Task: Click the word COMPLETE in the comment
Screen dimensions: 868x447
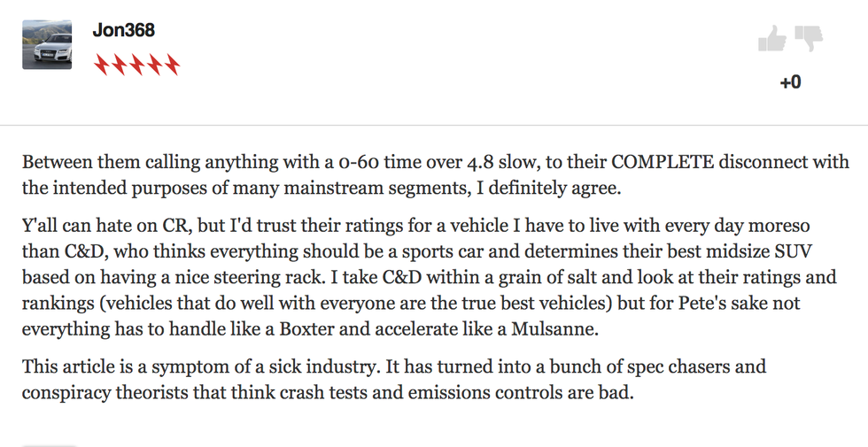Action: point(663,162)
